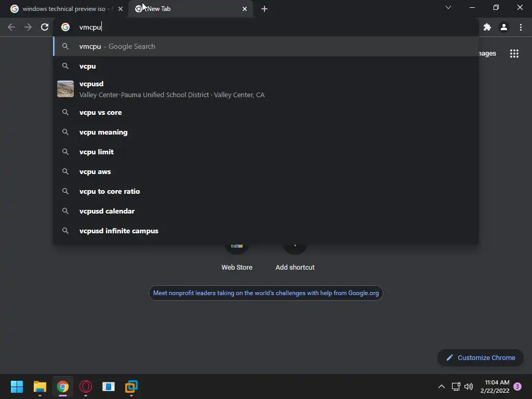Open Chrome's three-dot menu
The image size is (532, 399).
pos(521,27)
